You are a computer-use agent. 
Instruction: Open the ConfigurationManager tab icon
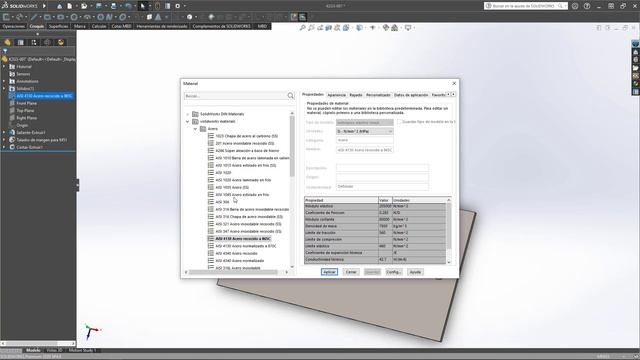click(34, 42)
